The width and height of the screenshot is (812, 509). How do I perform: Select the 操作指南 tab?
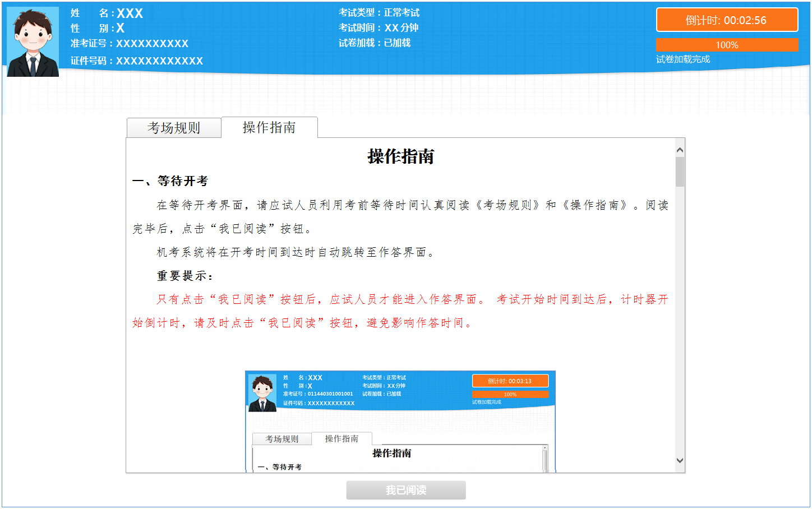[x=270, y=127]
